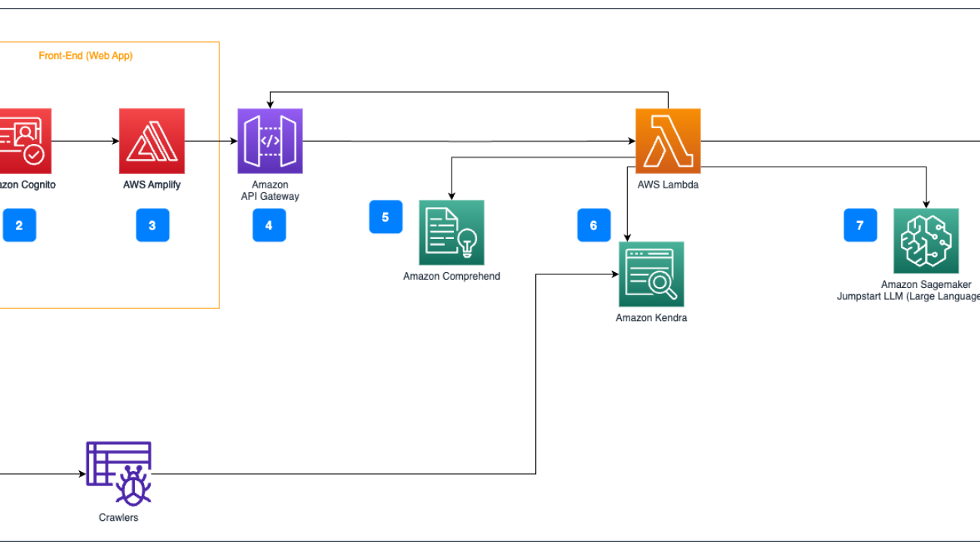
Task: Click the "Front-End (Web App)" label
Action: pyautogui.click(x=86, y=56)
